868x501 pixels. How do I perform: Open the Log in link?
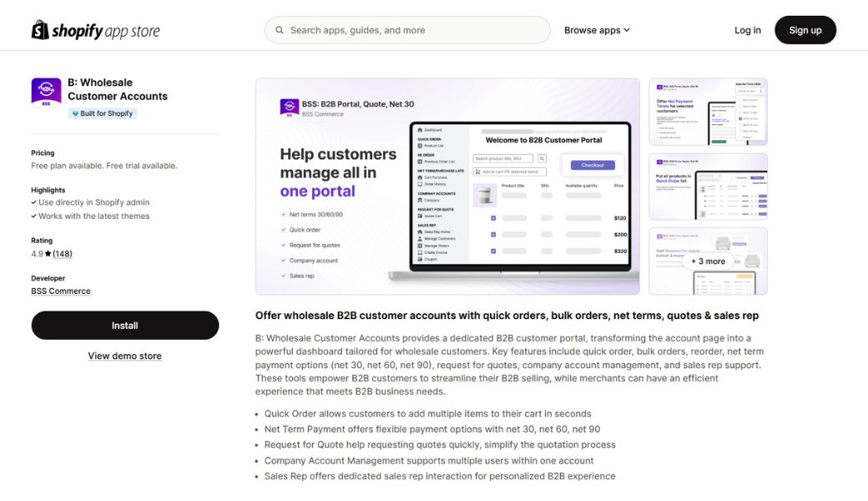pos(747,30)
